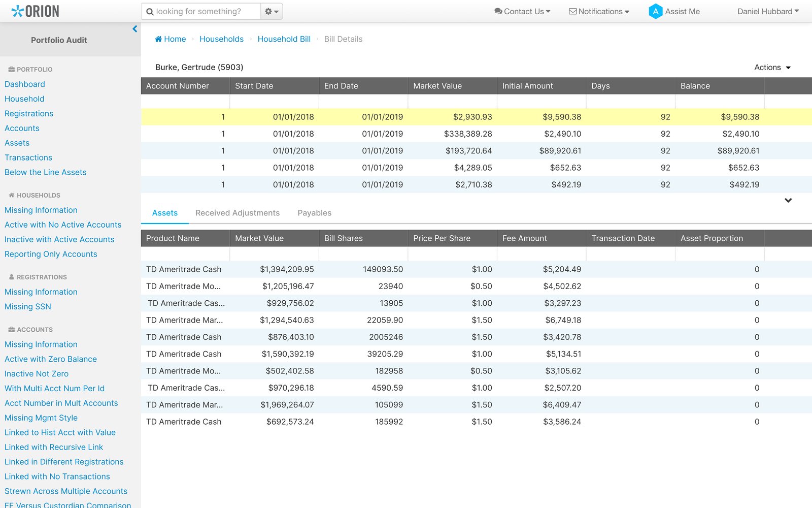Click the search magnifier icon
Image resolution: width=812 pixels, height=508 pixels.
tap(150, 11)
